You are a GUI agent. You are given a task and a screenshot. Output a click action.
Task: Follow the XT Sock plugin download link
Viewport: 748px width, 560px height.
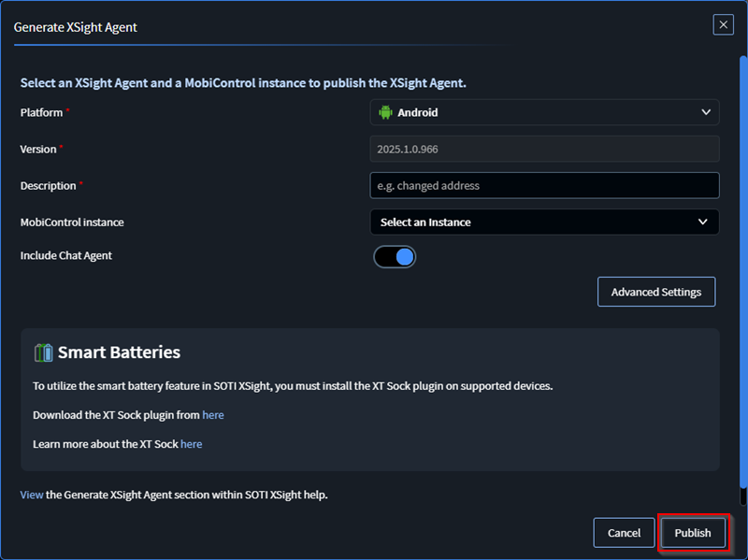pyautogui.click(x=213, y=415)
